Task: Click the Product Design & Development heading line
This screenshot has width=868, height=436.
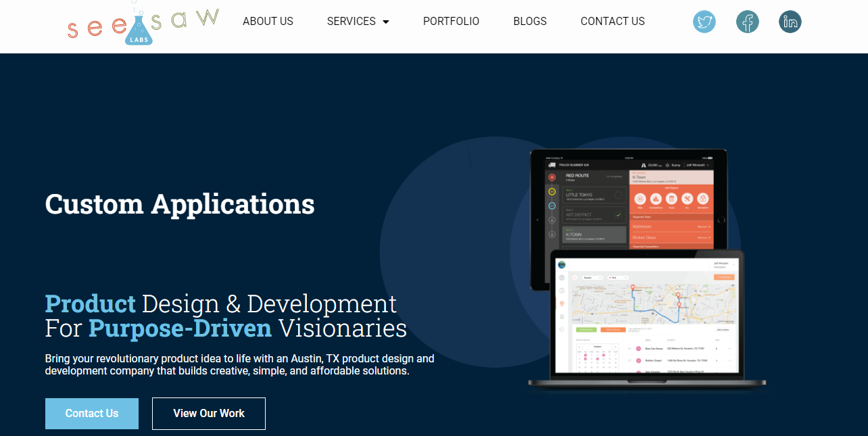Action: 221,304
